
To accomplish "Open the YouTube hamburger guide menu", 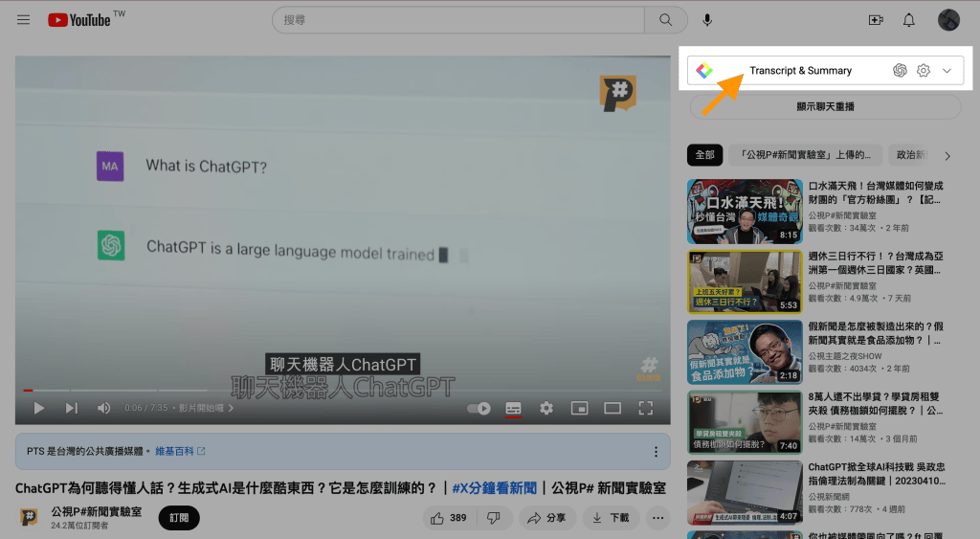I will 23,20.
